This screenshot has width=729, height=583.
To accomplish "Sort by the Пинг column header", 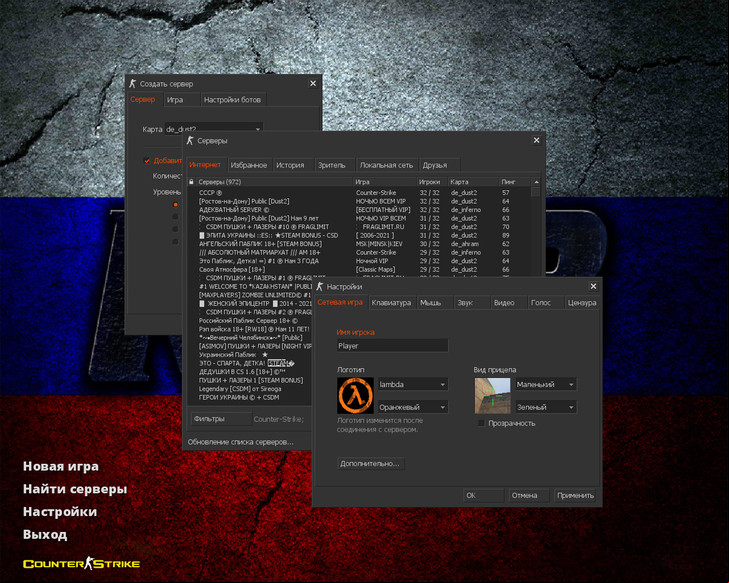I will pos(515,182).
